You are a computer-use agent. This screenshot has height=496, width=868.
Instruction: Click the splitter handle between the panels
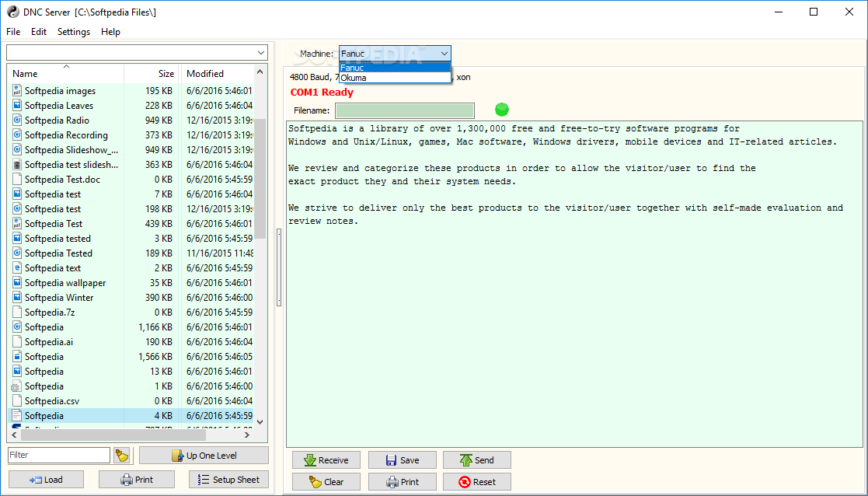(x=278, y=268)
